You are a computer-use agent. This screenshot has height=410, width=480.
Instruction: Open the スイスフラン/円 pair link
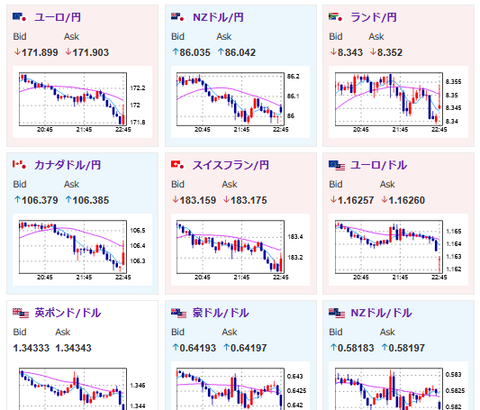pos(231,165)
